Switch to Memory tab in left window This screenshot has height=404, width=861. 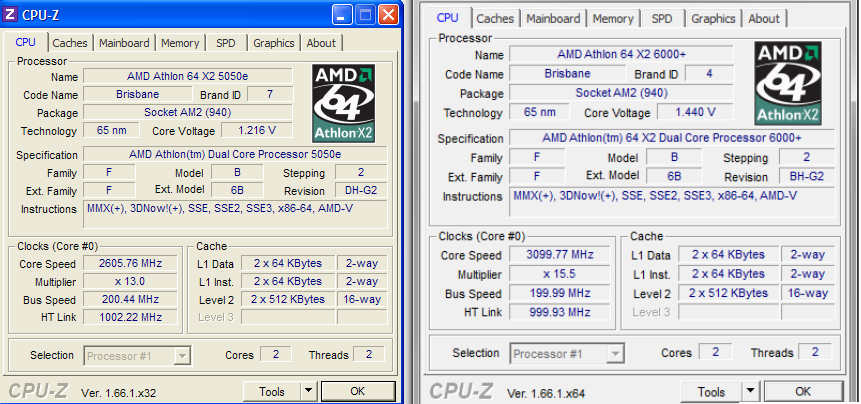[180, 43]
